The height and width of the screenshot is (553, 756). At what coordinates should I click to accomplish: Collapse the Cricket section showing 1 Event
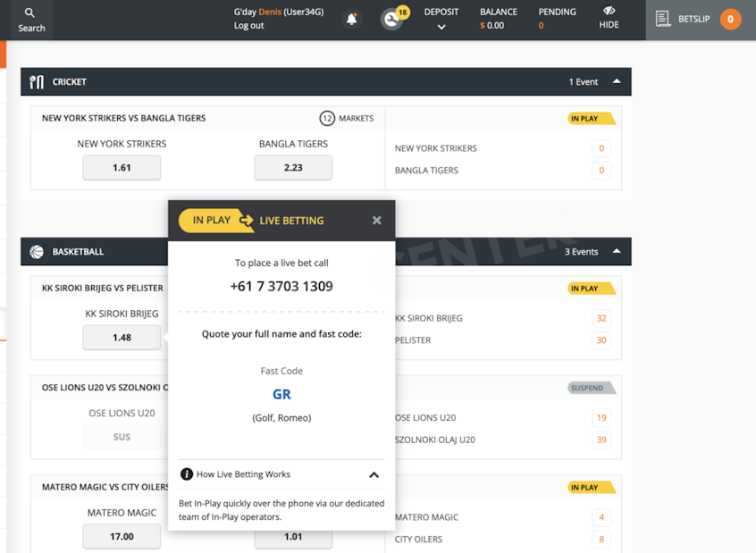coord(616,81)
